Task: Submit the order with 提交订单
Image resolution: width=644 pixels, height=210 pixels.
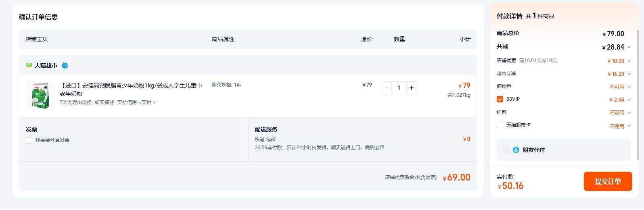Action: point(608,181)
